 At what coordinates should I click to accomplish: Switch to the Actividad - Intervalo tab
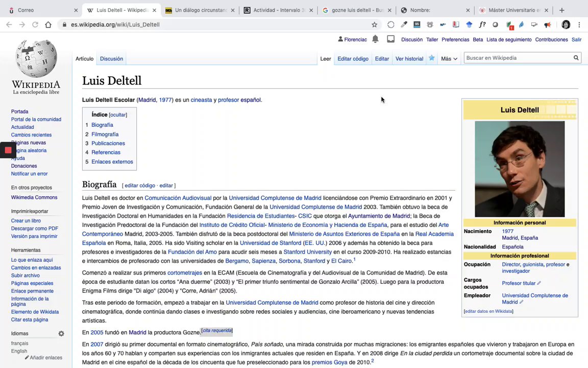pos(279,10)
